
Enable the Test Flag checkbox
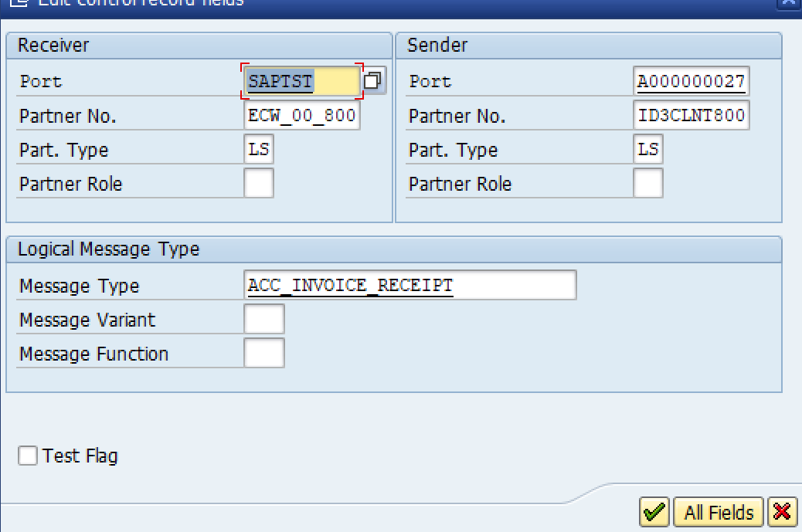click(x=28, y=456)
